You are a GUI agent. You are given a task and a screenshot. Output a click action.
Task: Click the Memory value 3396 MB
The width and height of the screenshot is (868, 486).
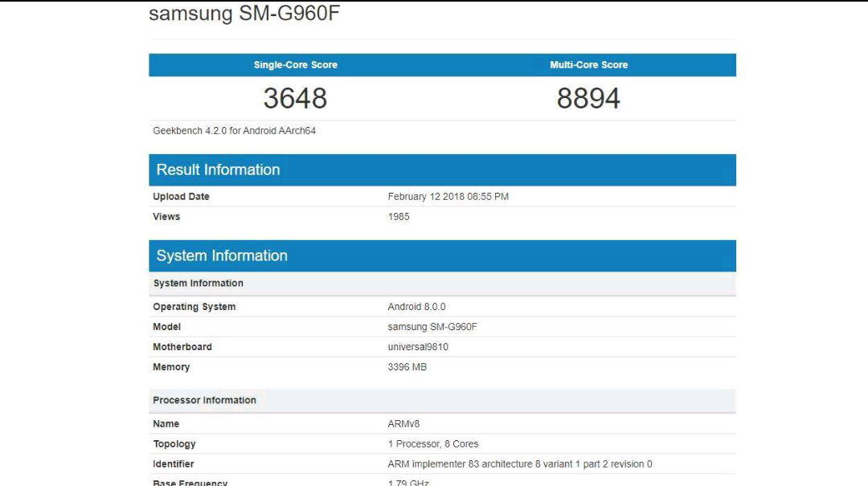pyautogui.click(x=407, y=367)
